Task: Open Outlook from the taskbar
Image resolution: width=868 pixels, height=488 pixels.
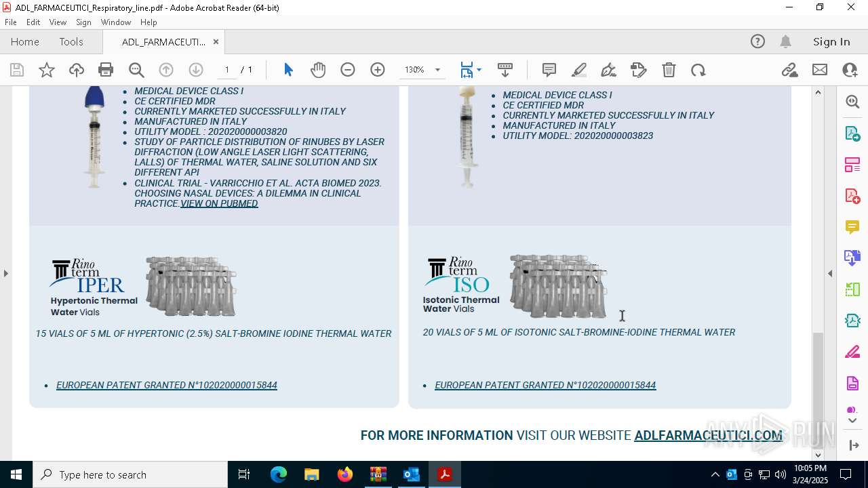Action: point(412,474)
